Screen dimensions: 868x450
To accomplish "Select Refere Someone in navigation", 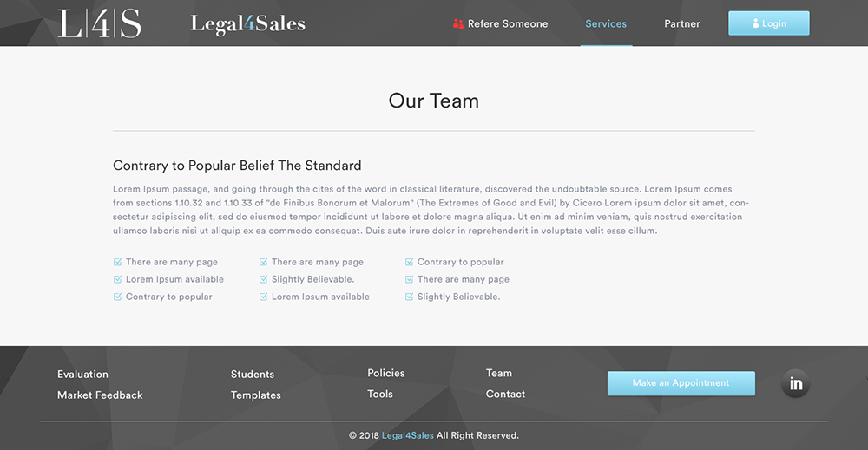I will (508, 24).
